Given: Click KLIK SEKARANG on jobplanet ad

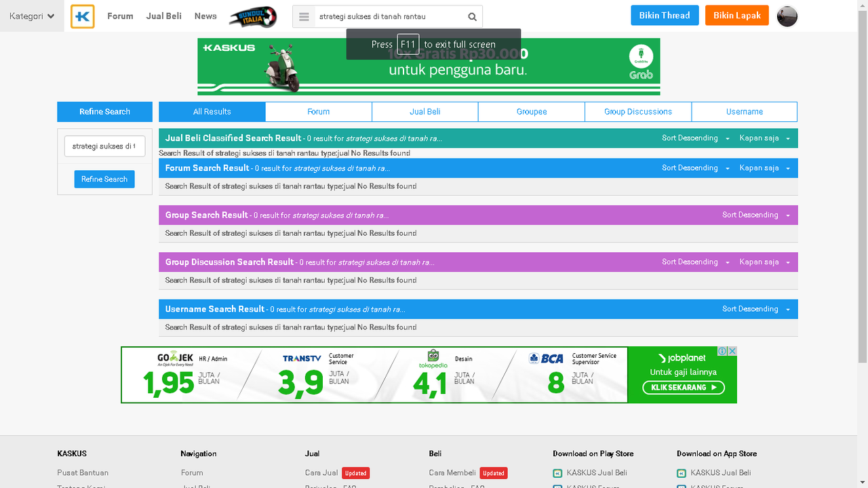Looking at the screenshot, I should pos(684,388).
